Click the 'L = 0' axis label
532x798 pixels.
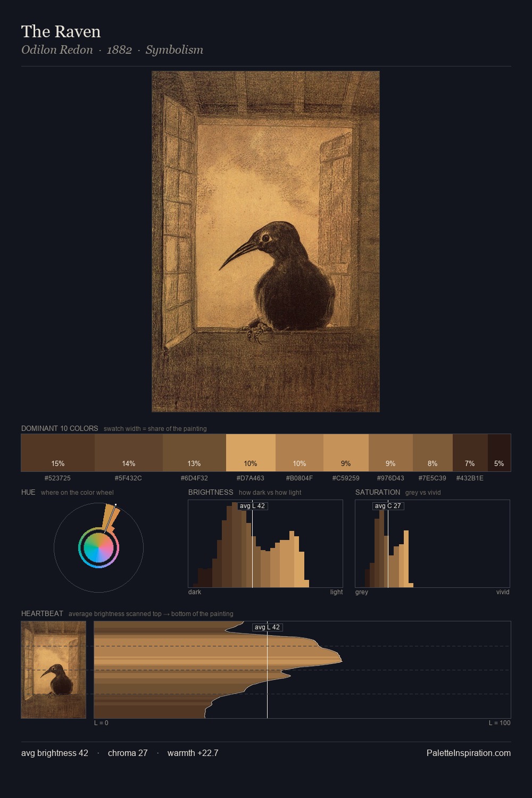101,722
